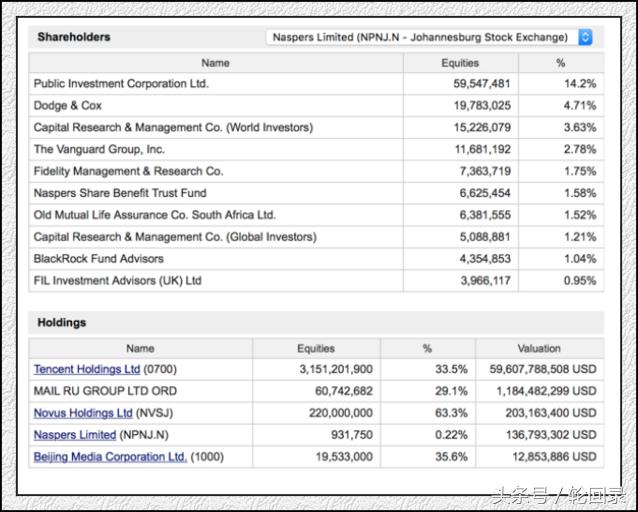This screenshot has height=512, width=638.
Task: Click the shareholders Equities column header
Action: [x=460, y=62]
